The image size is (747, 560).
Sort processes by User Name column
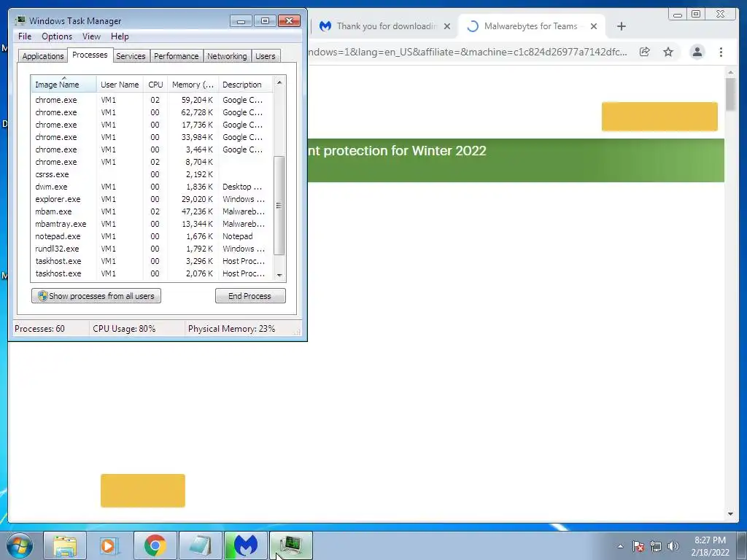click(120, 85)
